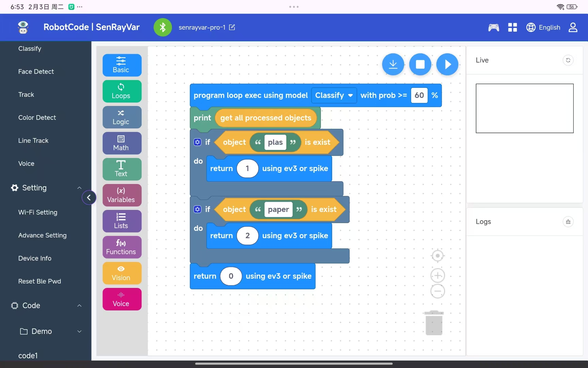This screenshot has width=588, height=368.
Task: Clear the Logs panel
Action: [x=568, y=222]
